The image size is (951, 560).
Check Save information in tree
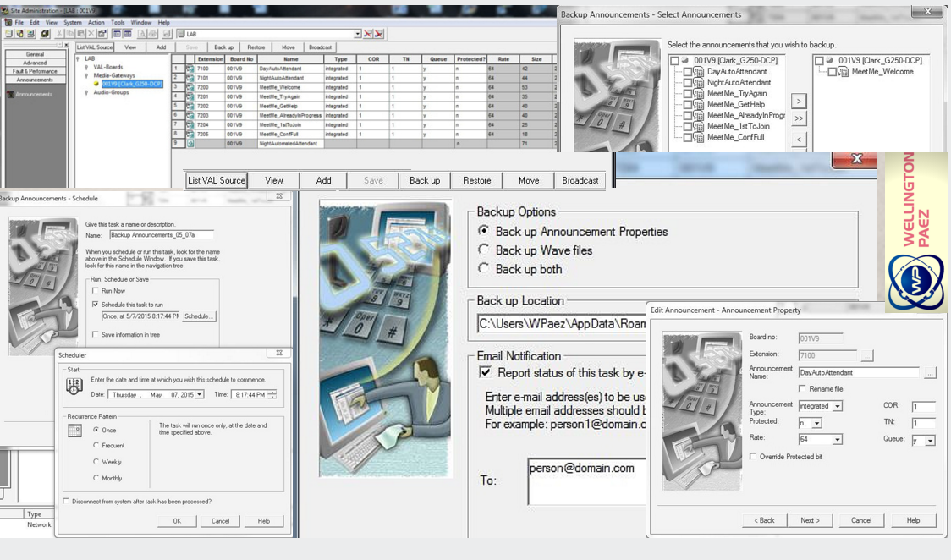click(96, 334)
